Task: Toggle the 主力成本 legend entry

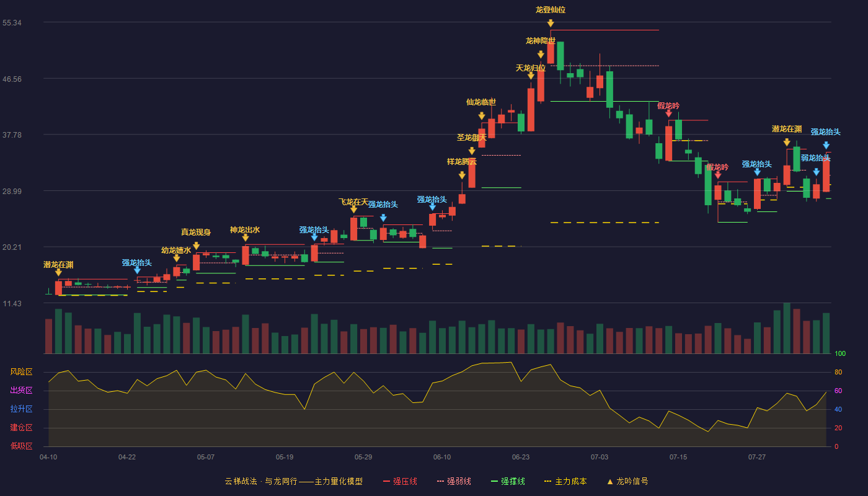Action: pos(565,481)
